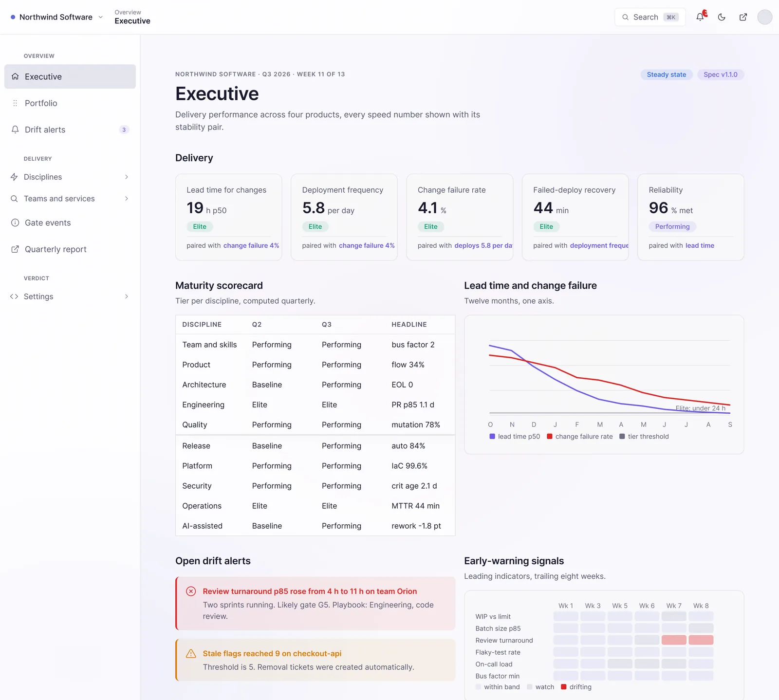Viewport: 779px width, 700px height.
Task: Click 'mutation 78%' in Quality row
Action: (416, 424)
